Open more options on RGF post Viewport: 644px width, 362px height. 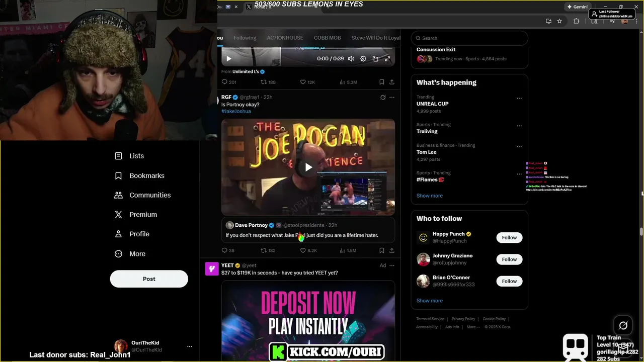tap(392, 97)
